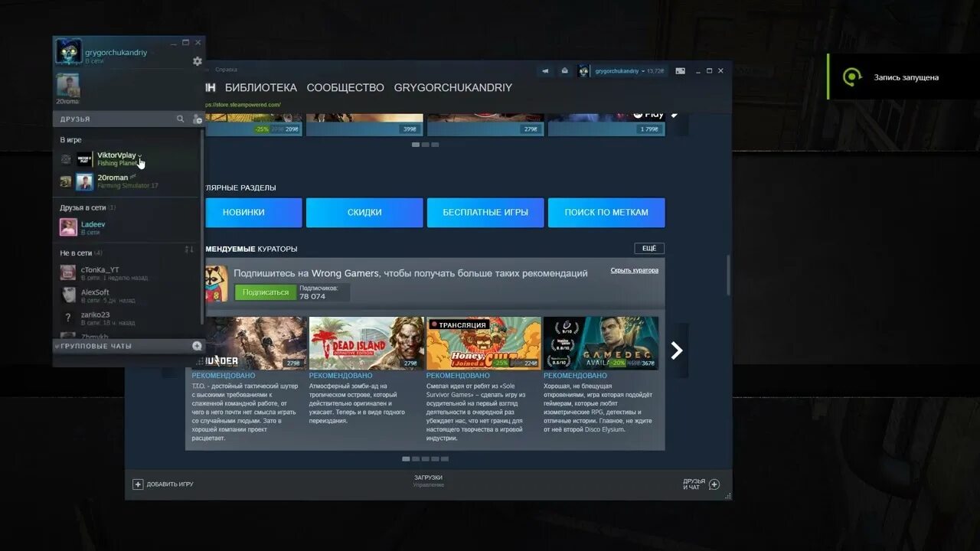Click the Wrong Gamers curator avatar
The image size is (980, 551).
click(216, 283)
